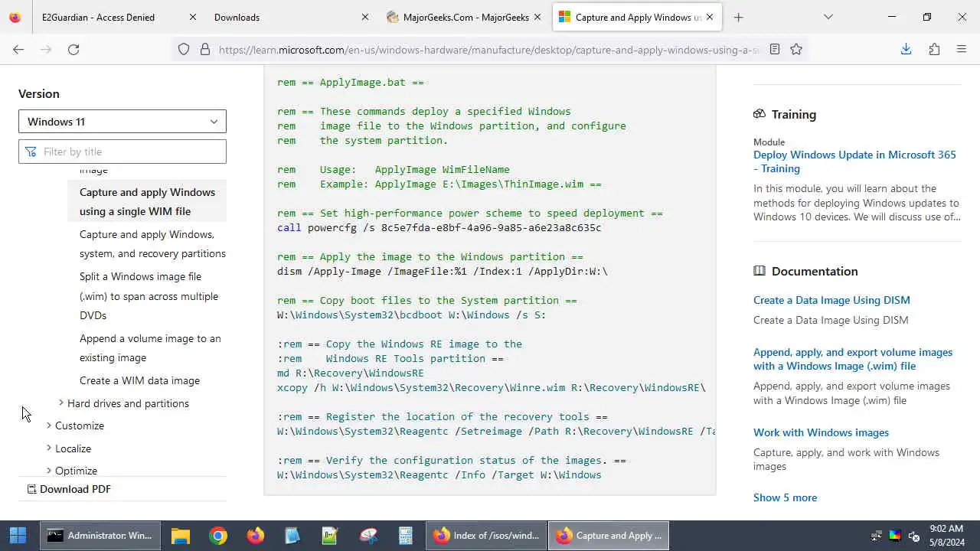
Task: Open Create a WIM data image article
Action: tap(139, 380)
